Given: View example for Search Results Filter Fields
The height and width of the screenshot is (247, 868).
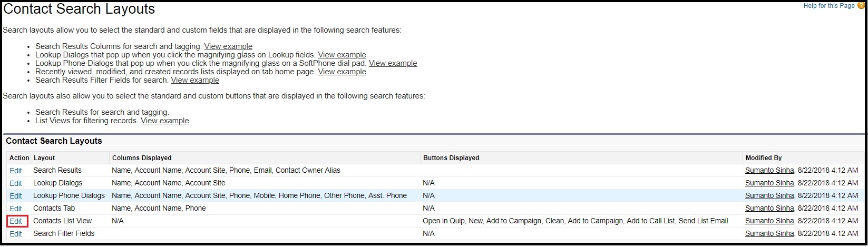Looking at the screenshot, I should pyautogui.click(x=195, y=80).
